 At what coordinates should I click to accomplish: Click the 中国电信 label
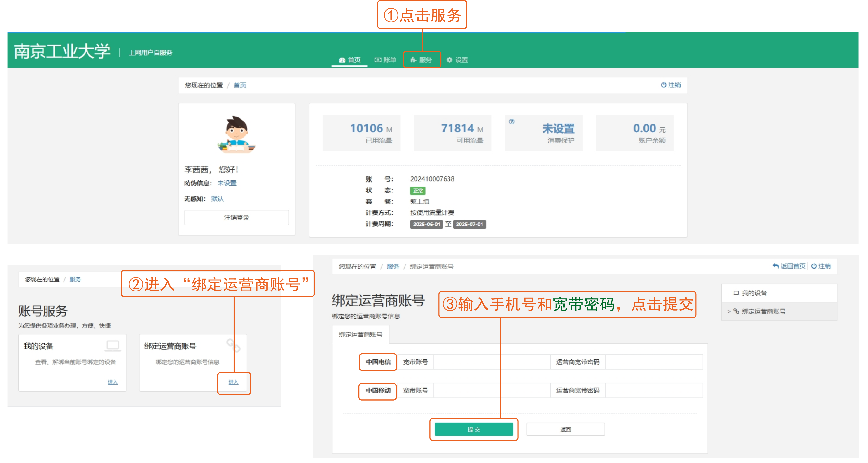tap(378, 362)
